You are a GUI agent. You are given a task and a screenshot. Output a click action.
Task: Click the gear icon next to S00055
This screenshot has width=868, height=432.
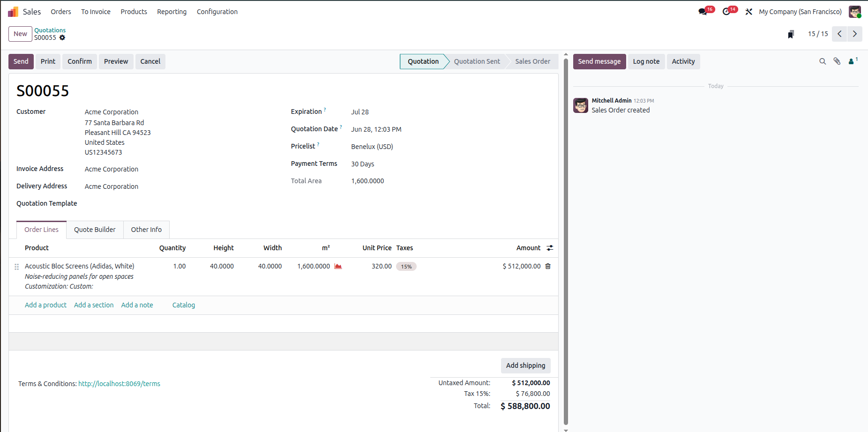[62, 37]
